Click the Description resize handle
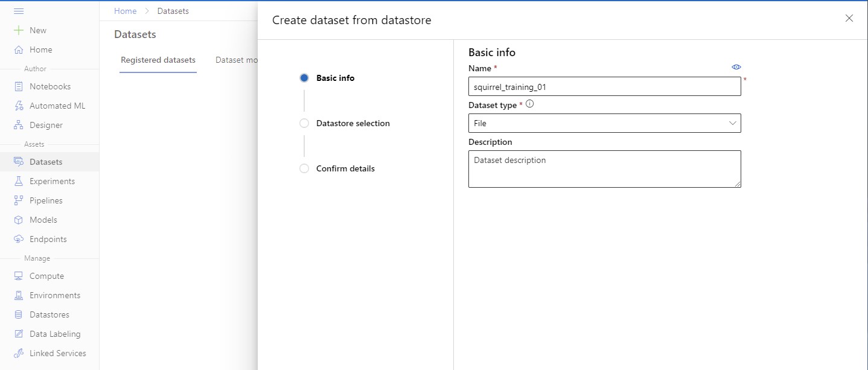868x370 pixels. point(737,183)
